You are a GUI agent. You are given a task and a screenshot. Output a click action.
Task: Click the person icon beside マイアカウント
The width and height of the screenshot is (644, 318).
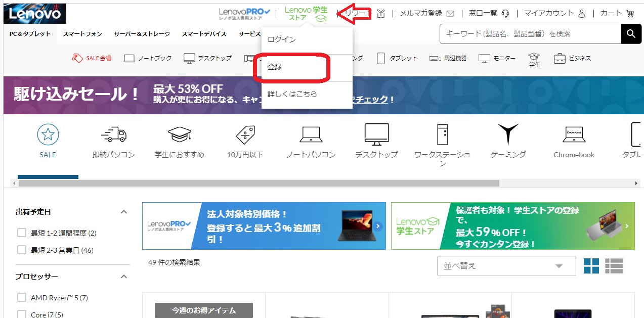click(581, 13)
